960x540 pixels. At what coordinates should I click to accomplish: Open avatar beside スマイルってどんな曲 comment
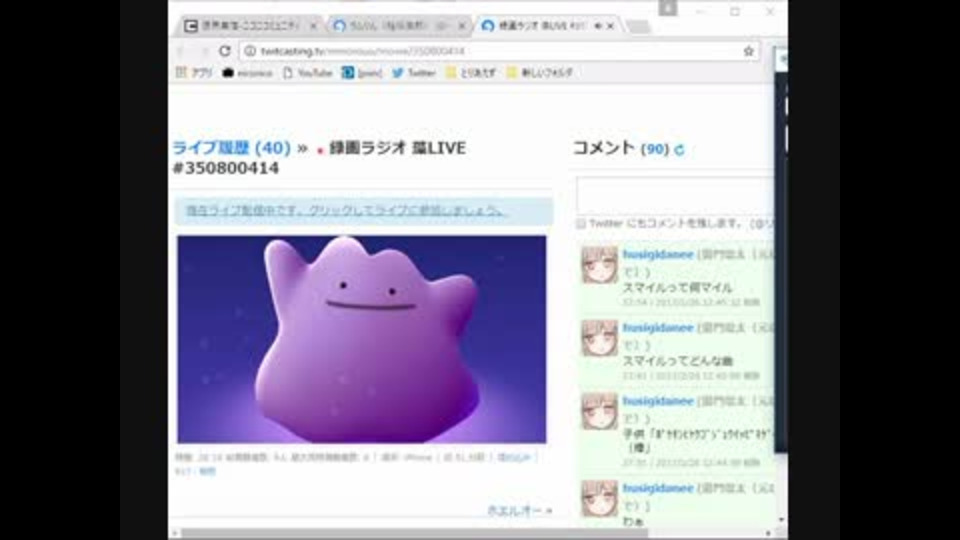pyautogui.click(x=599, y=338)
